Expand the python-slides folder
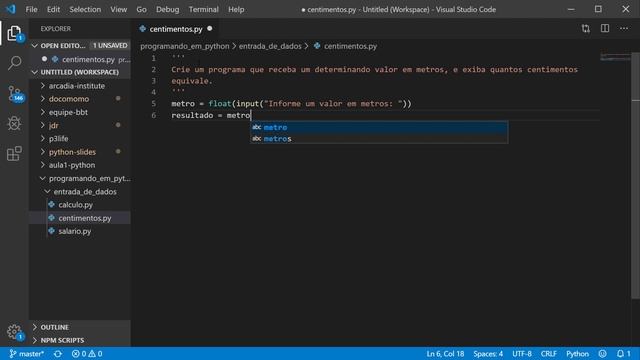The image size is (640, 360). click(80, 152)
